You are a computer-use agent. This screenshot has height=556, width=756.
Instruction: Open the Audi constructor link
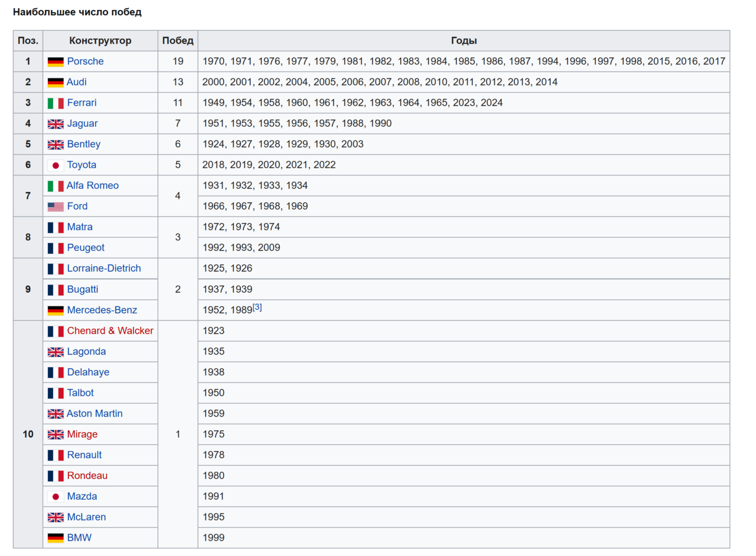pos(77,82)
